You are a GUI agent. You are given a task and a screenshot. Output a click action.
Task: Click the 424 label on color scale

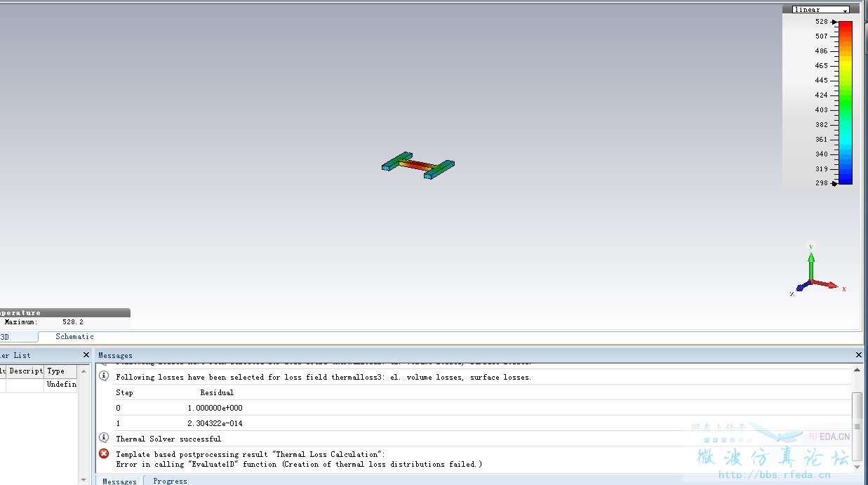click(821, 95)
